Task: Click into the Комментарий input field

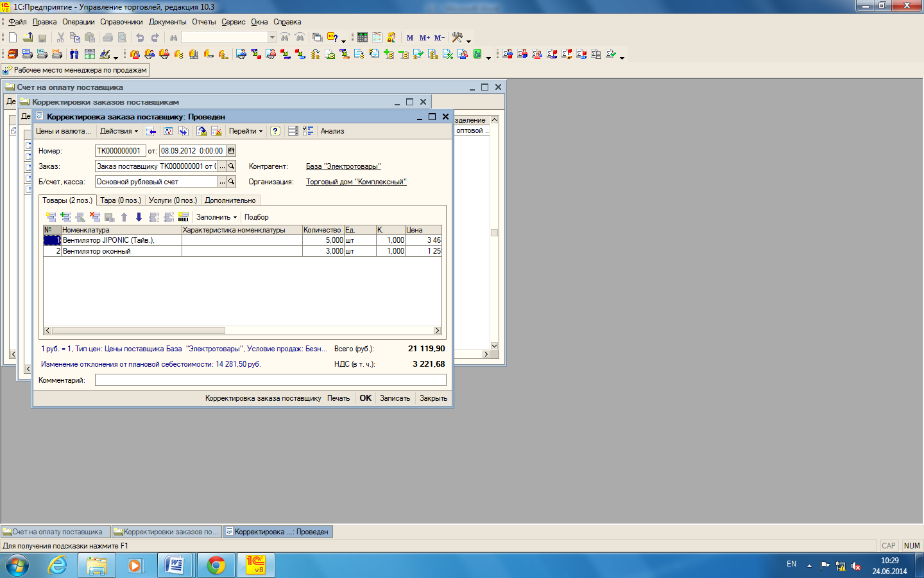Action: click(x=270, y=380)
